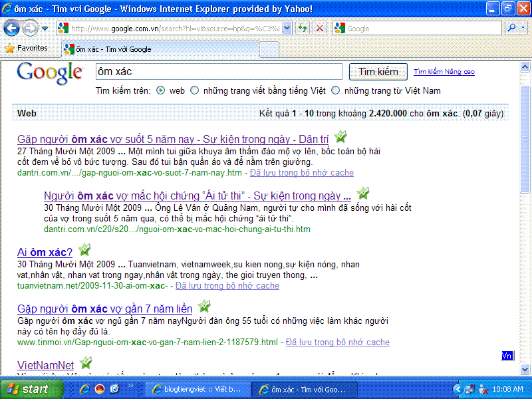Screen dimensions: 532x399
Task: Click the red round Quick Launch icon
Action: coord(99,389)
